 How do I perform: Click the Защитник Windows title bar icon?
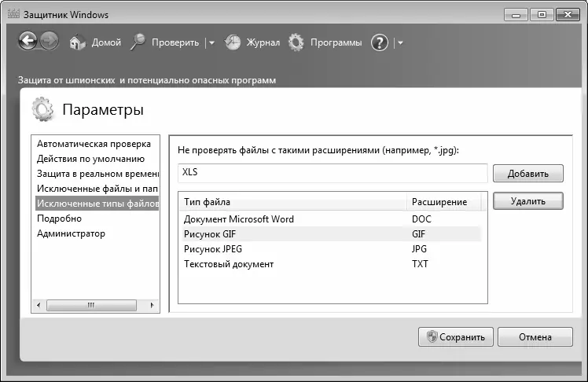[x=13, y=14]
